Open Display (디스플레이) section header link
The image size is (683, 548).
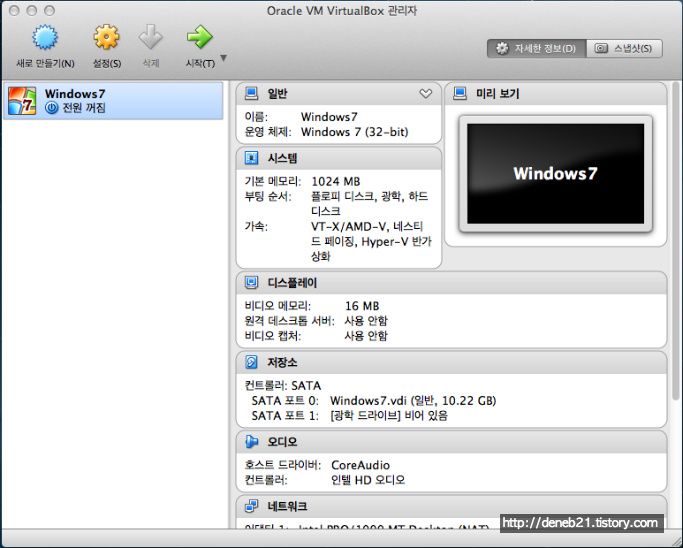[292, 283]
